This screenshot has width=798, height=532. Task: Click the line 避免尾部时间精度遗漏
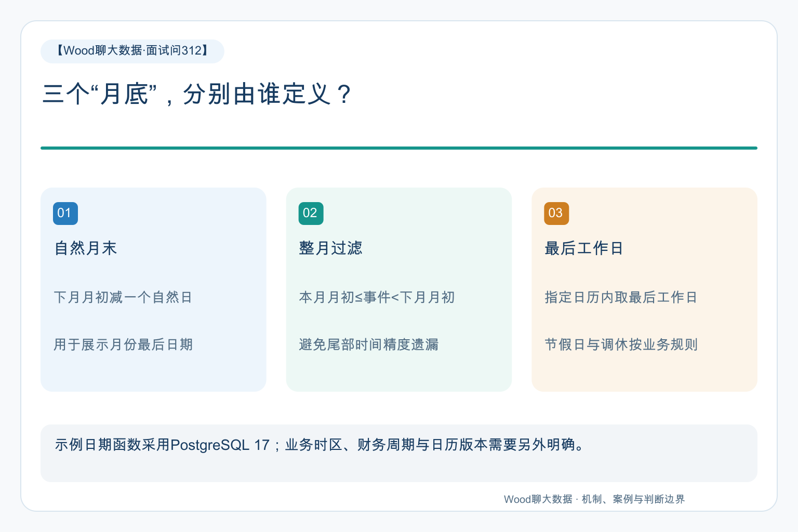coord(369,344)
